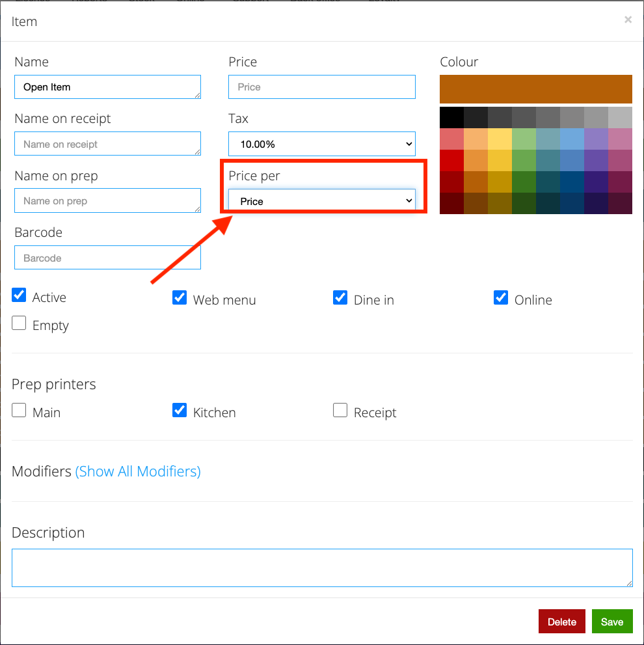Image resolution: width=644 pixels, height=645 pixels.
Task: Toggle the Web menu checkbox
Action: [x=180, y=297]
